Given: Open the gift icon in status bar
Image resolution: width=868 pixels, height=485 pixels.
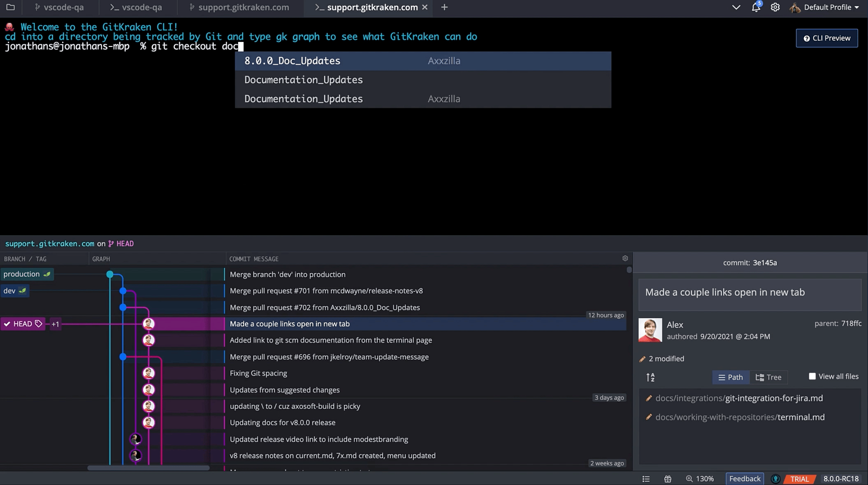Looking at the screenshot, I should pyautogui.click(x=668, y=479).
